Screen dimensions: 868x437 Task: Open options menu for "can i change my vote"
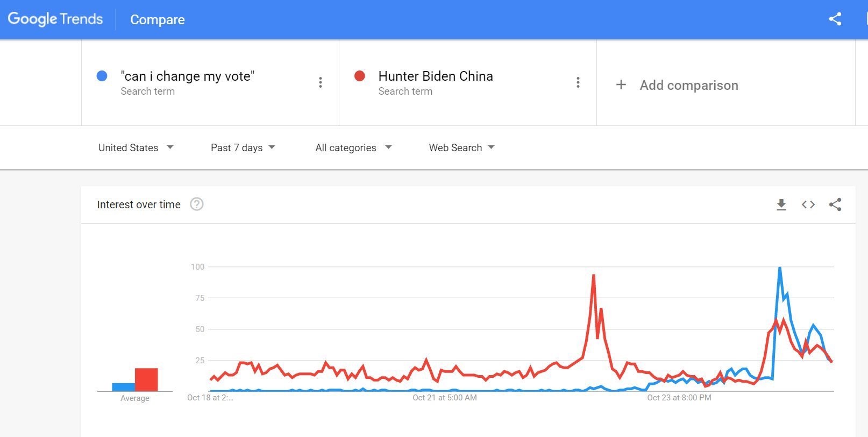[321, 82]
